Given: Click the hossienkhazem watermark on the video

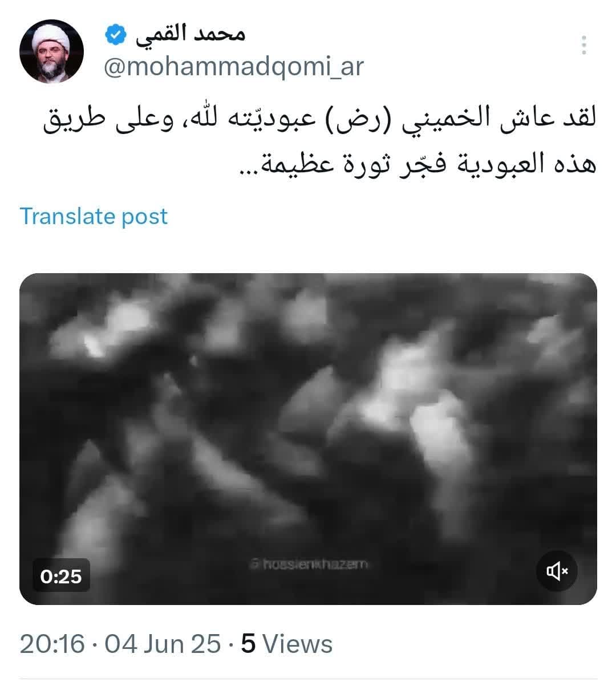Looking at the screenshot, I should (x=309, y=564).
